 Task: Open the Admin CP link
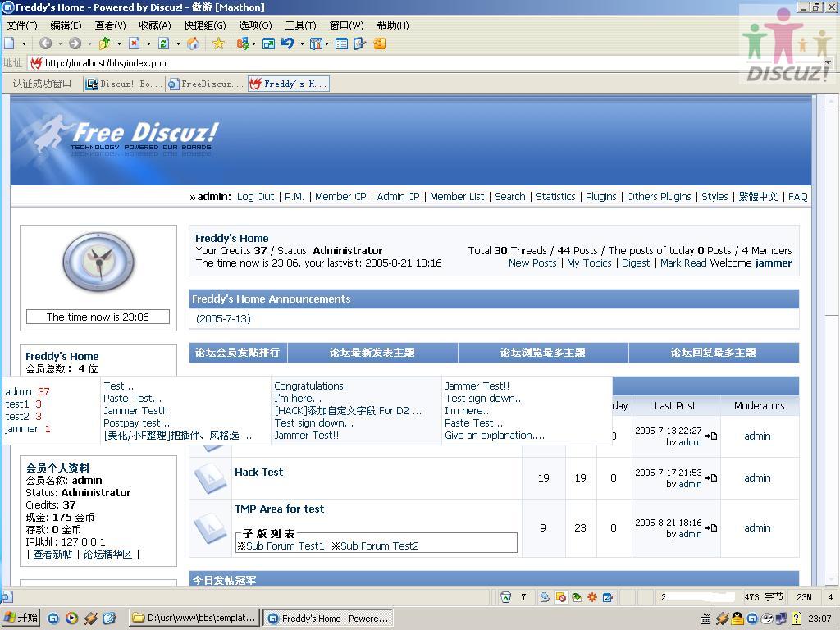pos(398,197)
